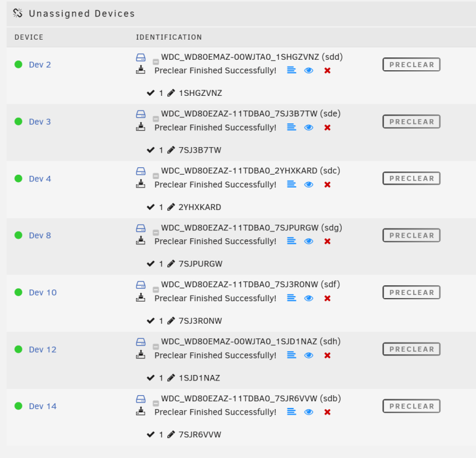Open preclear log lines icon for Dev 2
This screenshot has height=458, width=476.
[292, 70]
